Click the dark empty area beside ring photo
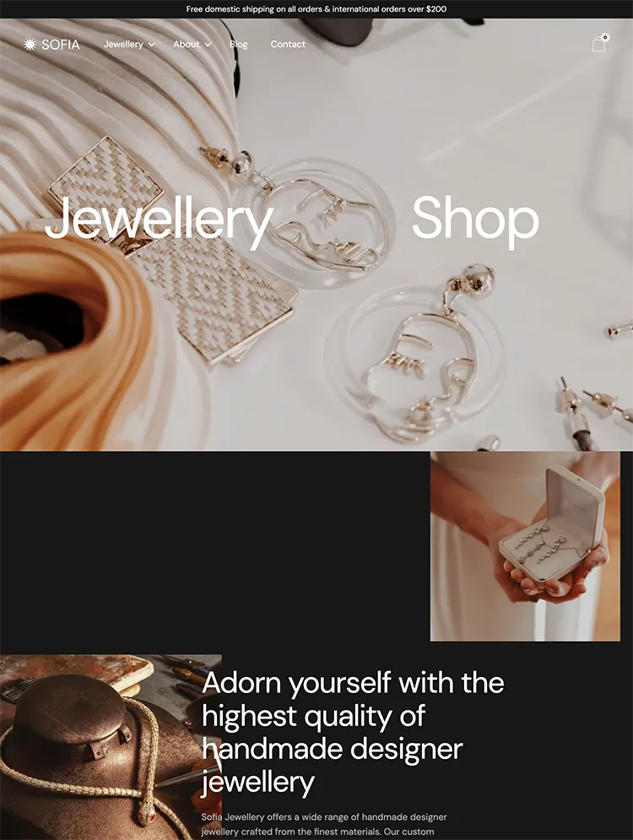The height and width of the screenshot is (840, 633). coord(214,552)
